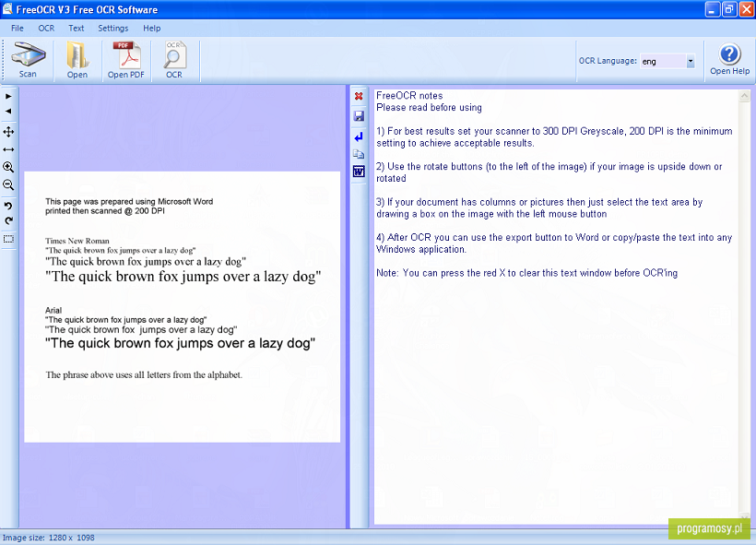The image size is (756, 545).
Task: Clear the text window with the red X
Action: click(359, 96)
